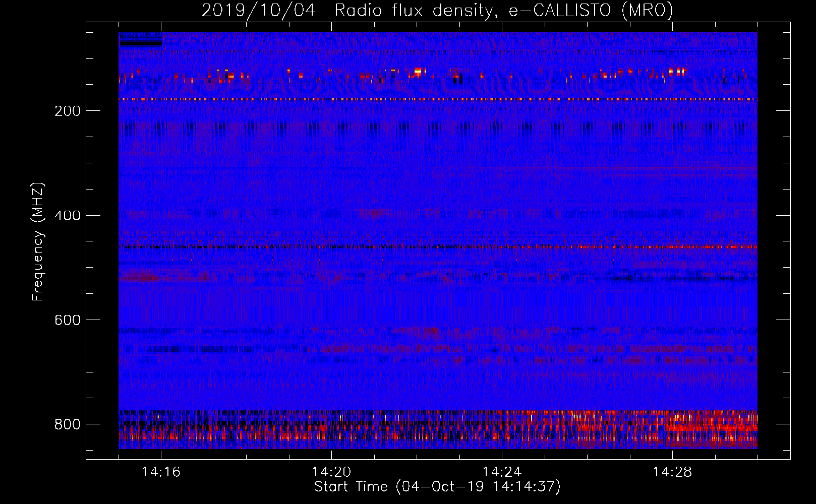816x504 pixels.
Task: Click the 14:24 time tick label
Action: point(502,472)
